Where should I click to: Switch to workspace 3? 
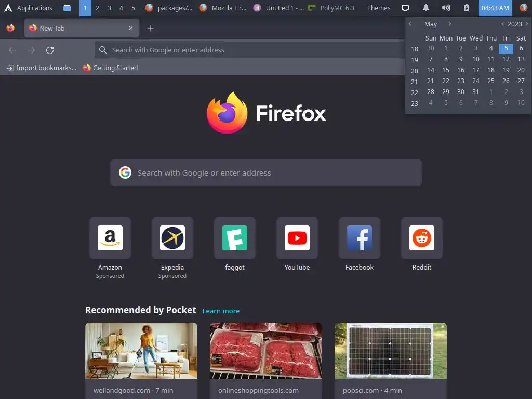point(109,8)
